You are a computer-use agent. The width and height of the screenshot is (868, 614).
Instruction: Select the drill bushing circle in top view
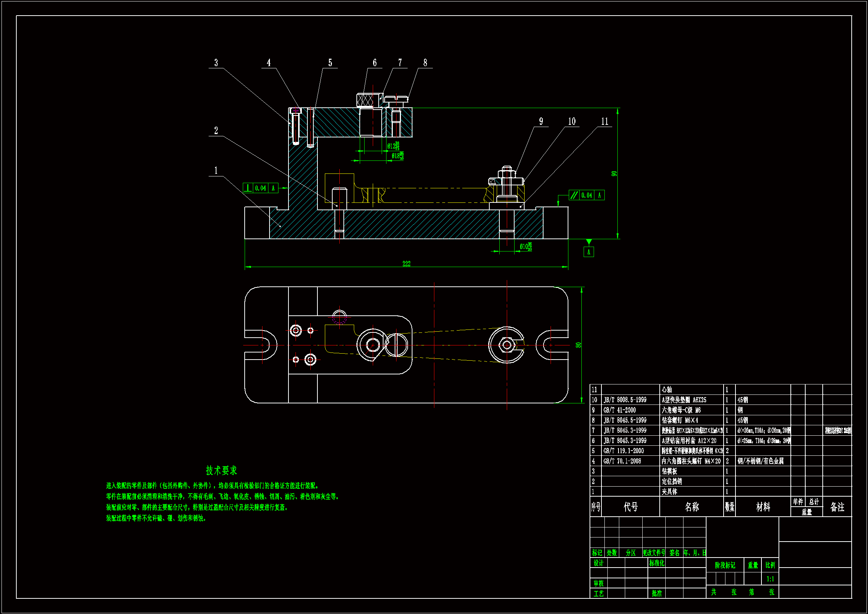pyautogui.click(x=373, y=345)
